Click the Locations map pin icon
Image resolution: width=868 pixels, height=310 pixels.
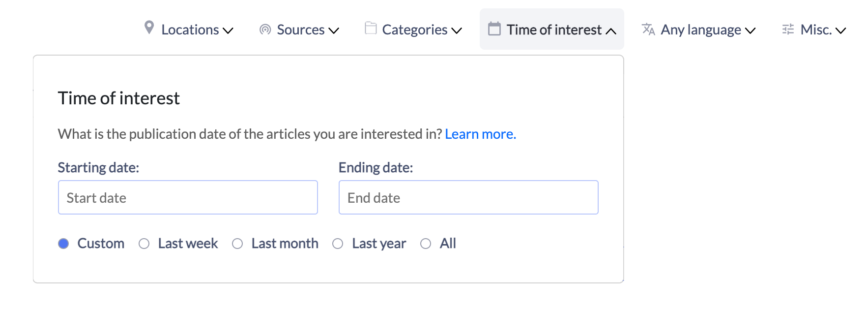point(149,28)
